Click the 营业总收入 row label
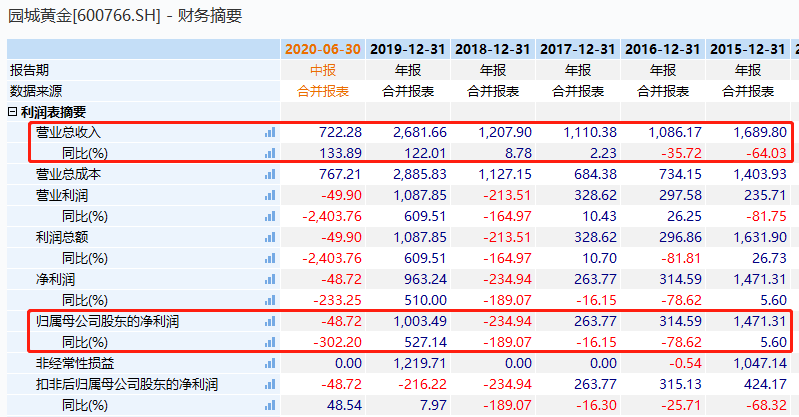The width and height of the screenshot is (799, 417). (68, 133)
